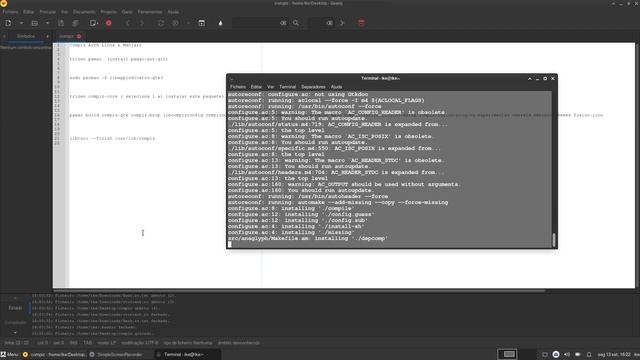Click the Navigate forward arrow icon
The width and height of the screenshot is (640, 360).
[142, 23]
